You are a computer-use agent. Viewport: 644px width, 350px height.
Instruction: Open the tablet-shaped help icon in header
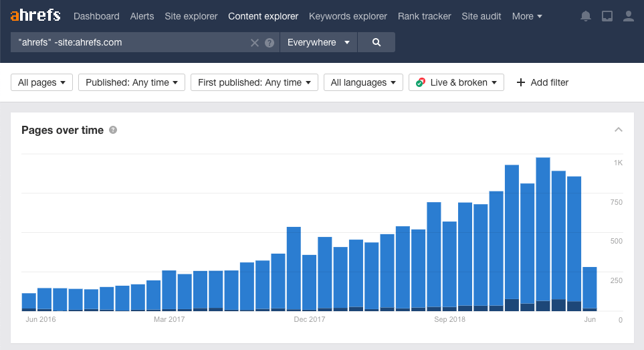click(607, 16)
